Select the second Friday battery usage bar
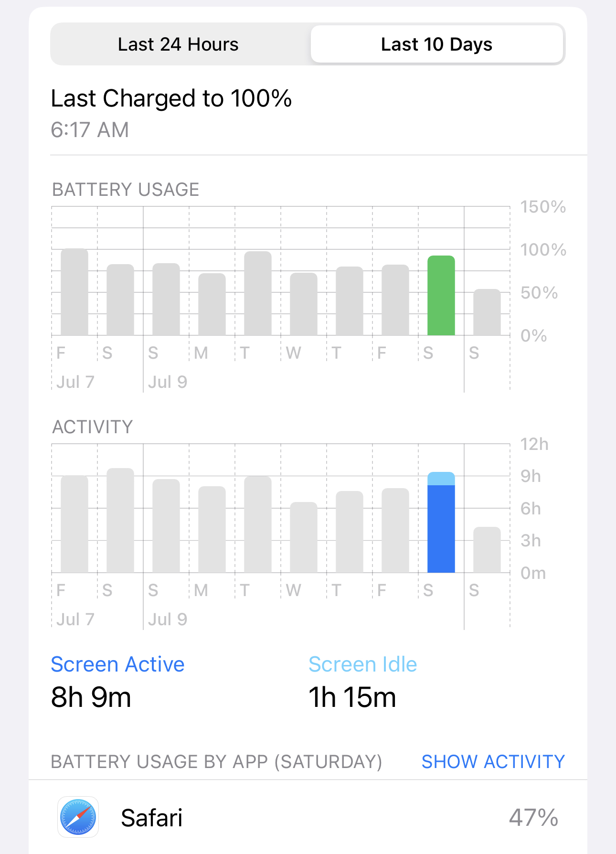616x854 pixels. pyautogui.click(x=395, y=300)
